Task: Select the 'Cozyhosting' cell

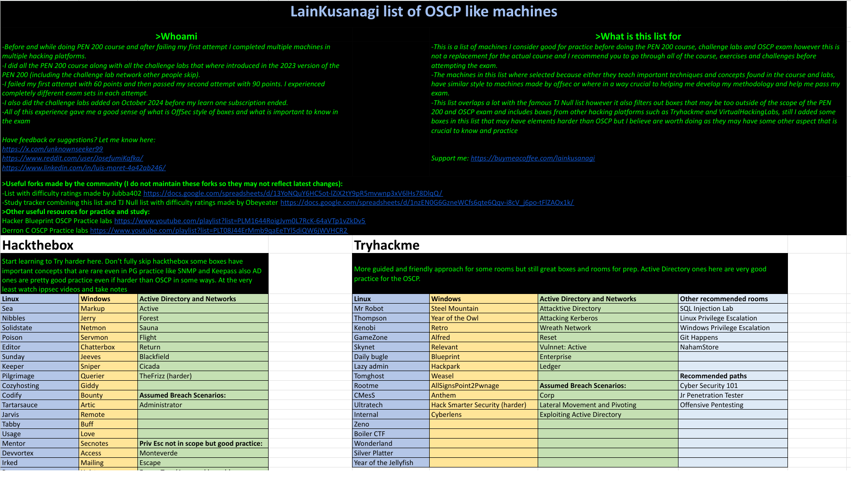Action: coord(40,386)
